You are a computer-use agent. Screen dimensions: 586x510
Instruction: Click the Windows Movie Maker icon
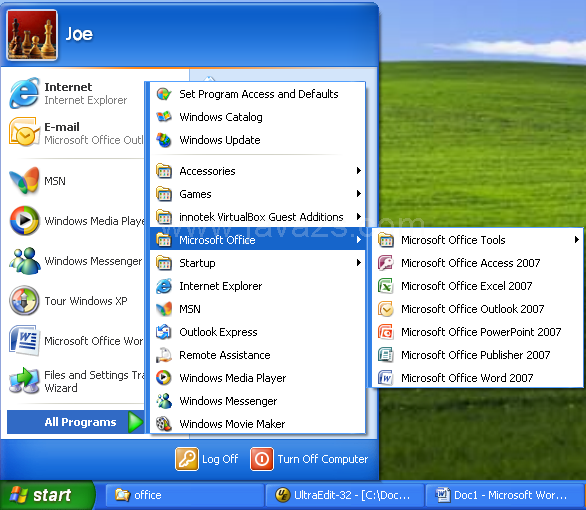click(x=164, y=424)
